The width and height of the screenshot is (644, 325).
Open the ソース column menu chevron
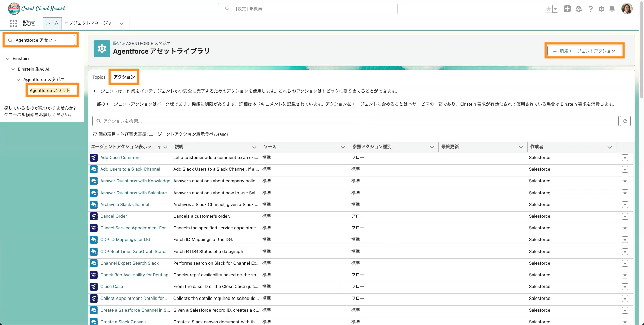click(343, 147)
